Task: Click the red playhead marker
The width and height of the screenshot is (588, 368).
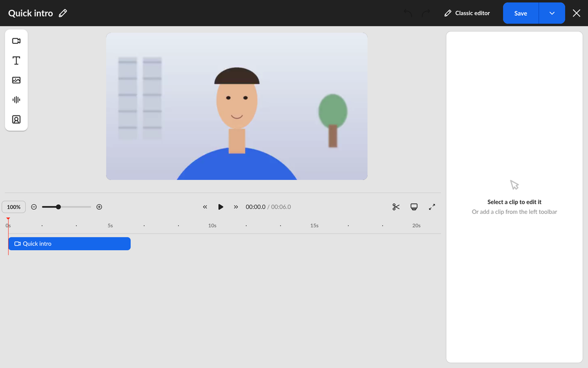Action: click(8, 219)
